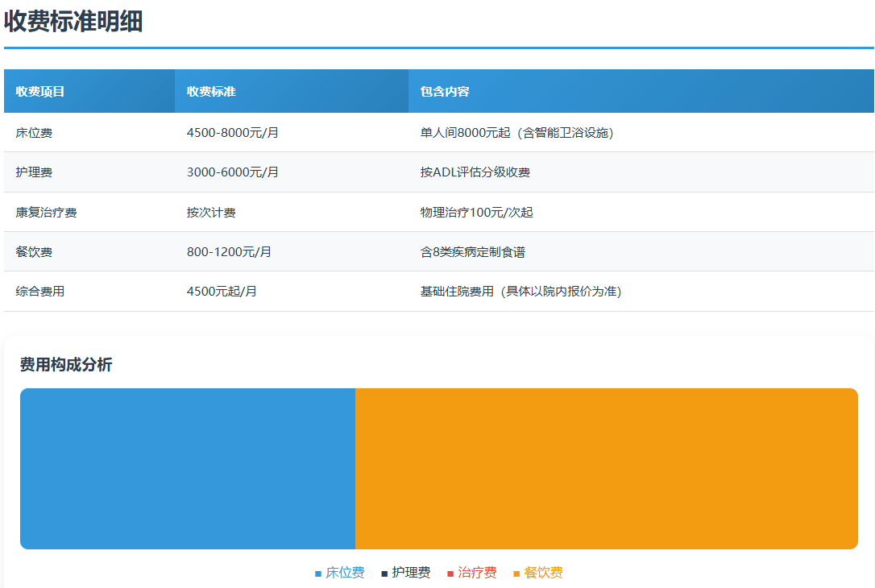This screenshot has height=588, width=875.
Task: Select the 康复治疗费 row label
Action: click(46, 213)
